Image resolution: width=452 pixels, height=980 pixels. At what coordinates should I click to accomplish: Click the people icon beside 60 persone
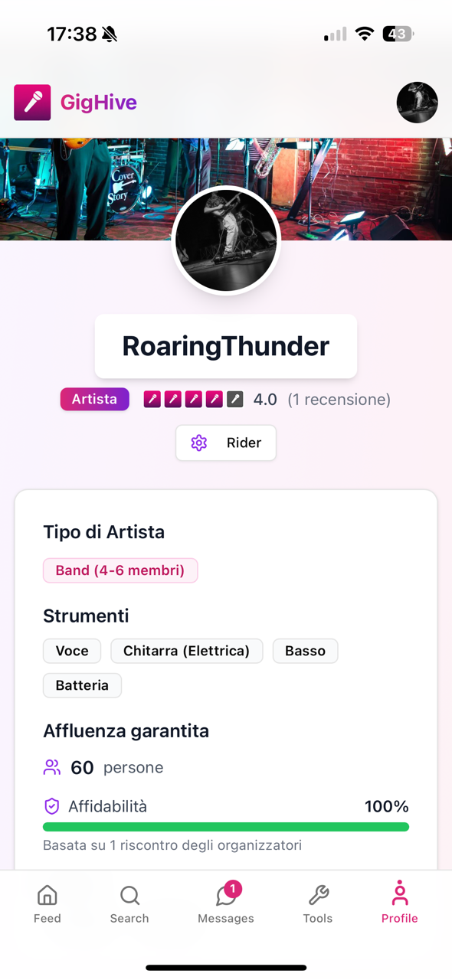52,767
